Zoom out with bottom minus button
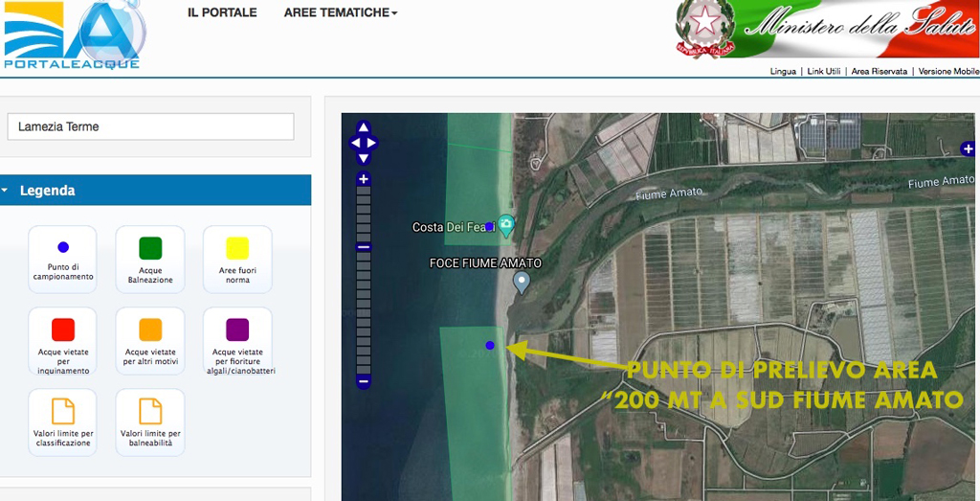 [364, 382]
